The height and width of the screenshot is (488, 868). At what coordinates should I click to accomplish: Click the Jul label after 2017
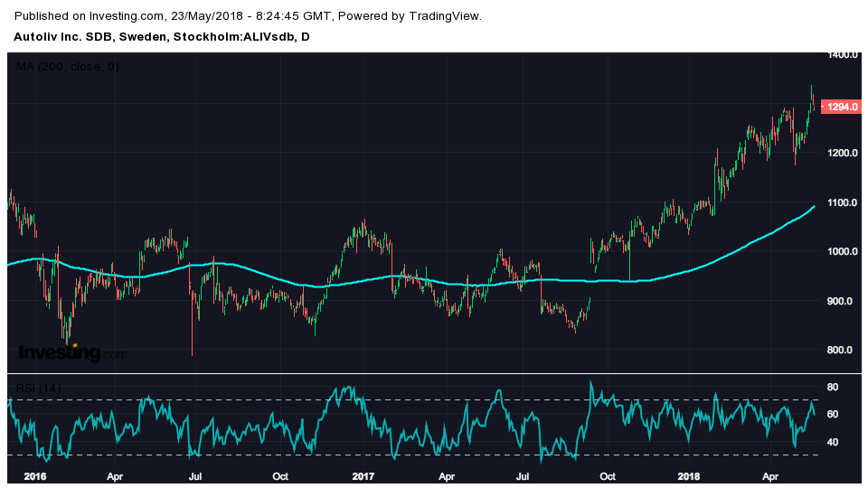point(522,476)
